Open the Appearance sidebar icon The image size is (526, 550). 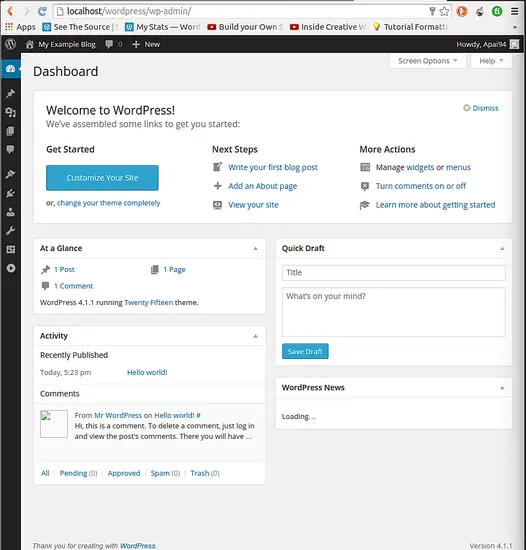click(x=11, y=174)
